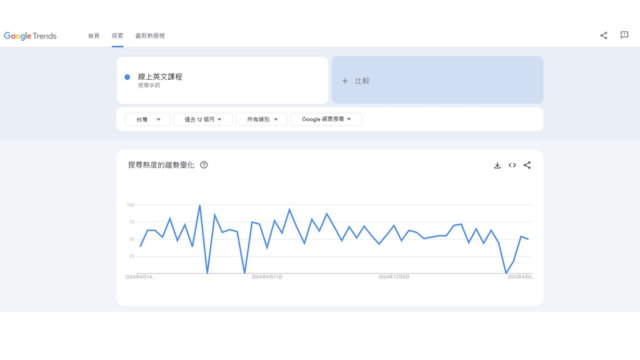
Task: Open the Google 網頁搜尋 search type dropdown
Action: point(326,119)
